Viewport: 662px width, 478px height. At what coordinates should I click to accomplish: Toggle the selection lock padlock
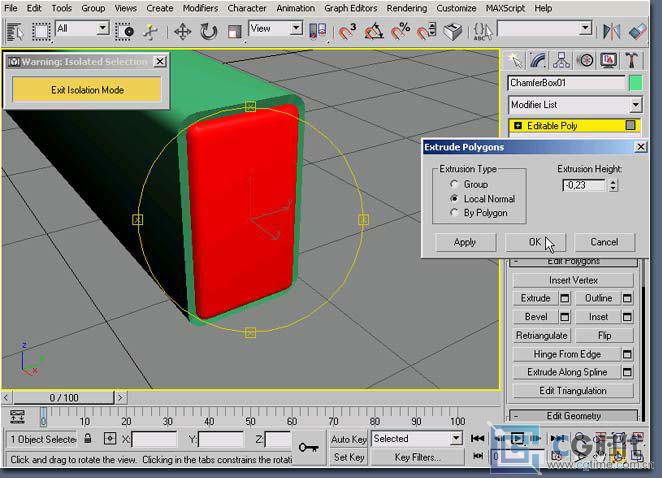(88, 439)
